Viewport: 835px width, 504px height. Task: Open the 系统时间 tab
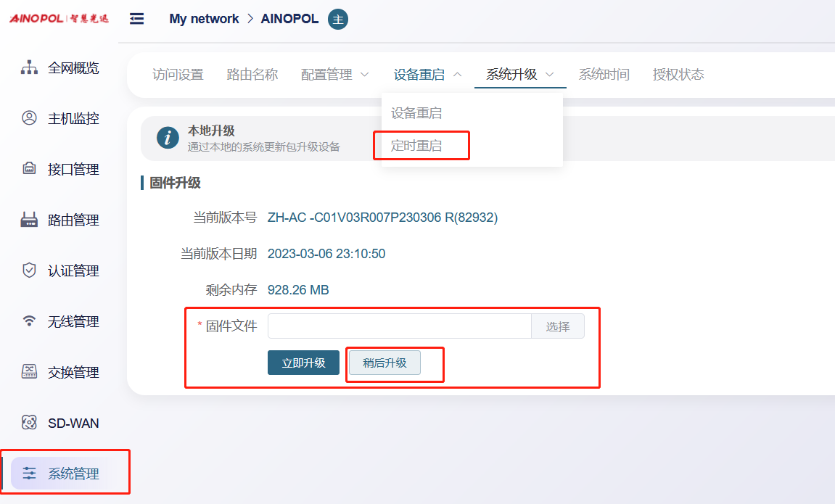[604, 75]
